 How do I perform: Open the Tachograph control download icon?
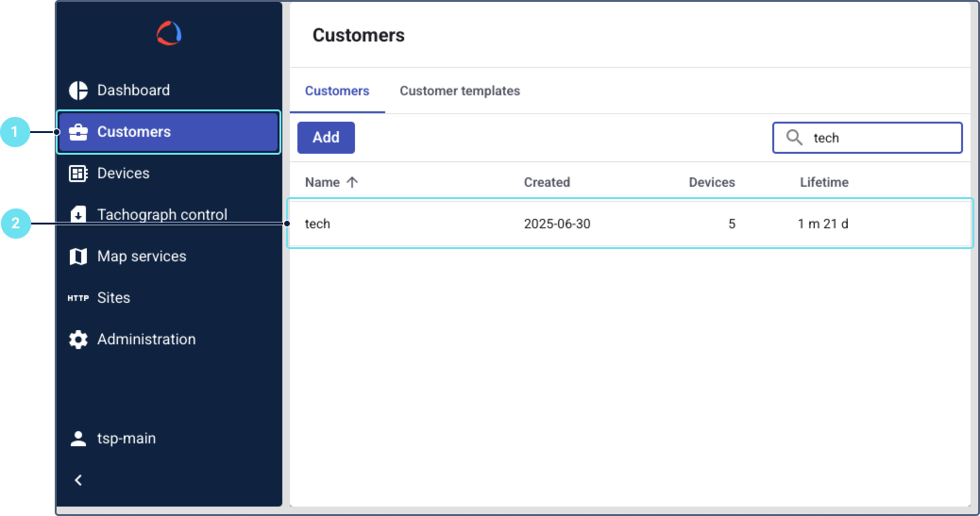[x=78, y=215]
